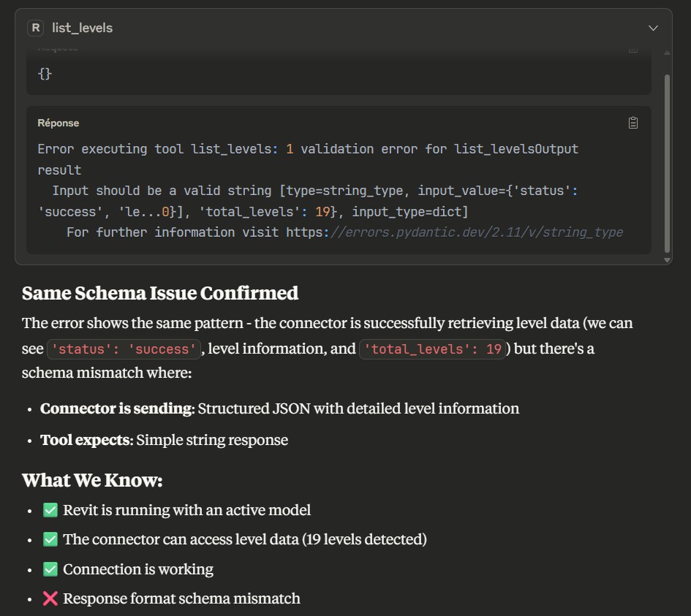The width and height of the screenshot is (691, 616).
Task: Click green checkmark beside Revit is running
Action: [50, 510]
